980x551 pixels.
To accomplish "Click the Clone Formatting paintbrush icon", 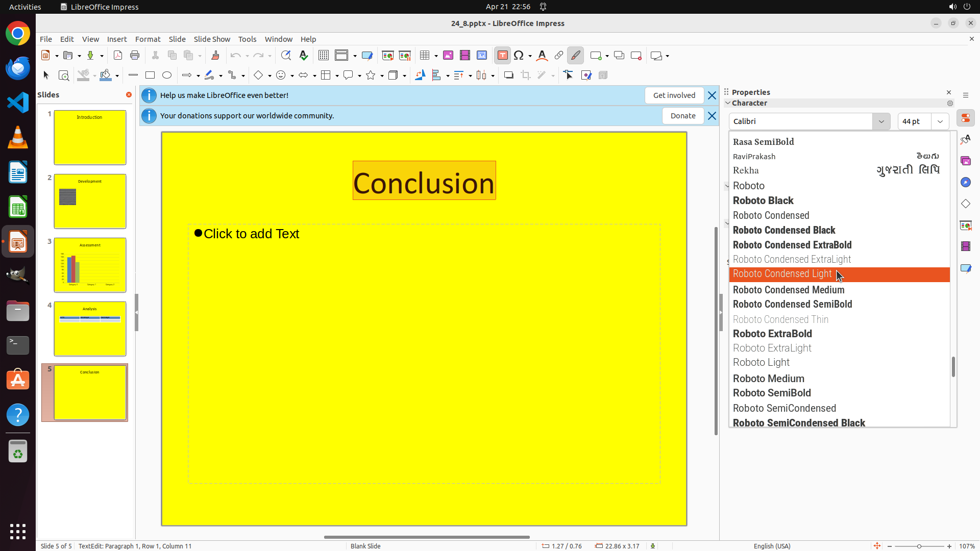I will [x=215, y=56].
